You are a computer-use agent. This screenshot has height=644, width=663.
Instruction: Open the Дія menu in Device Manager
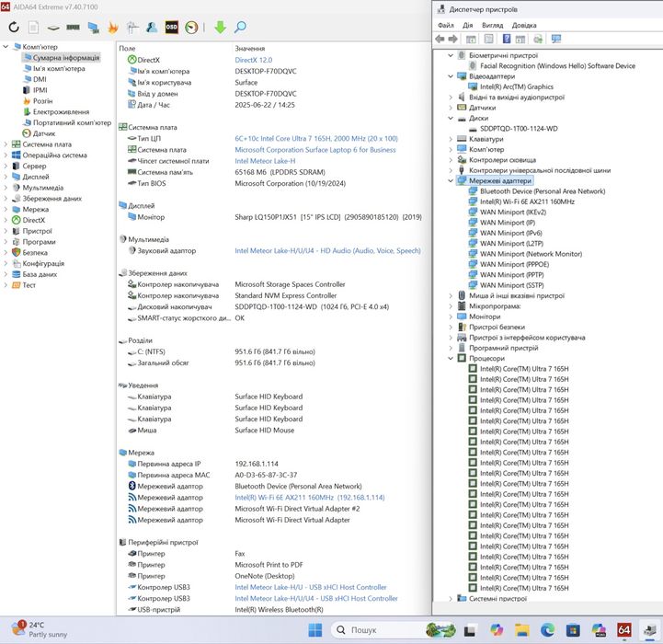468,25
